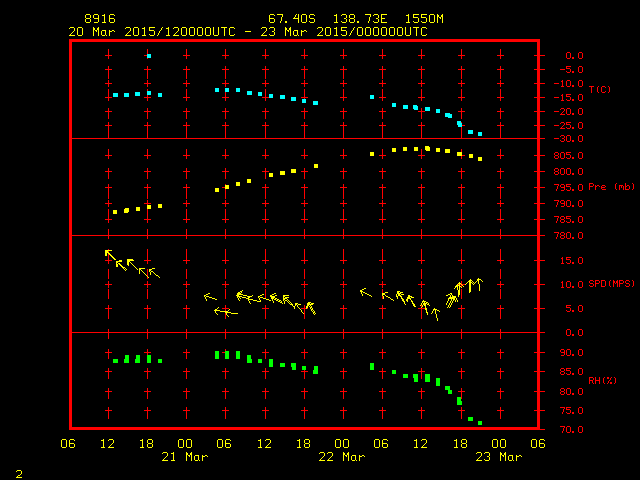Click the isolated cyan temperature point near 0.0
The width and height of the screenshot is (640, 480).
(149, 56)
